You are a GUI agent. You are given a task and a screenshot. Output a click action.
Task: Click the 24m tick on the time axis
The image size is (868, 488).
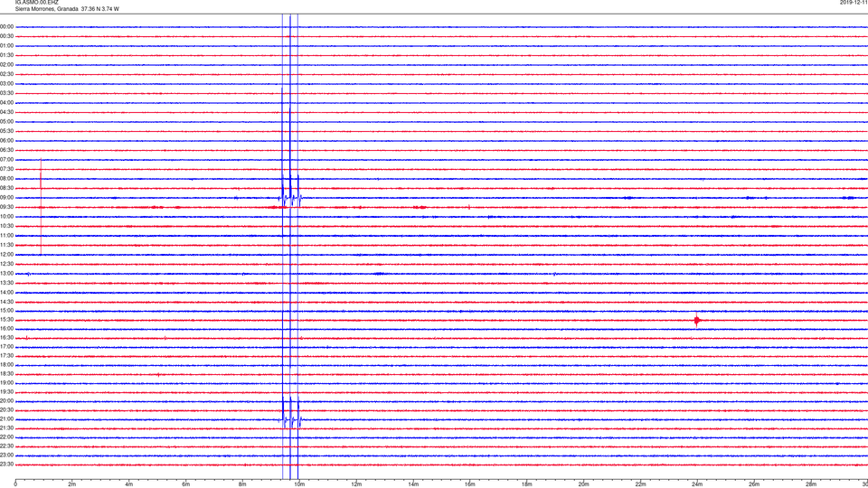pos(697,484)
